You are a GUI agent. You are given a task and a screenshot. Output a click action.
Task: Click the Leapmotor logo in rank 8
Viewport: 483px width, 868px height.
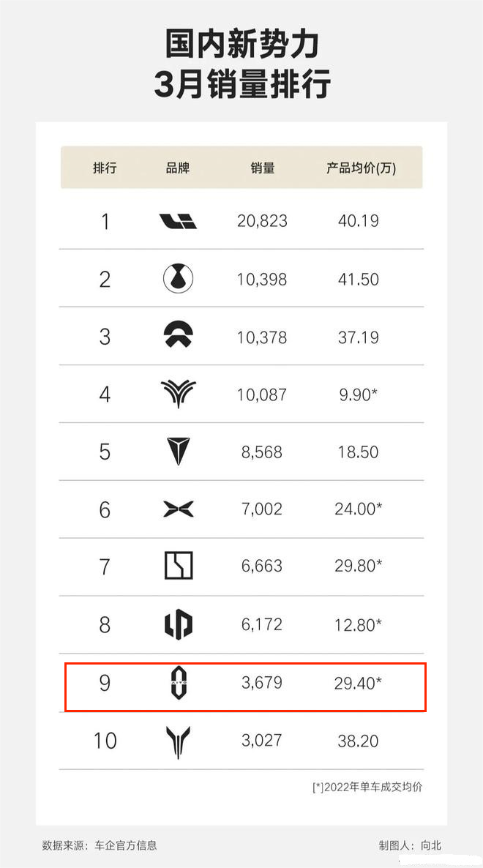178,624
